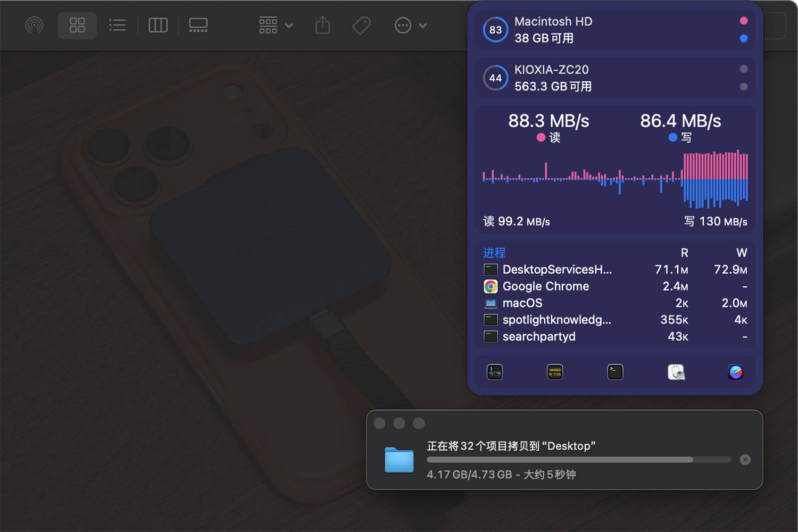Click the "正在将 32 个项目拷贝到" copy status text

pos(483,446)
